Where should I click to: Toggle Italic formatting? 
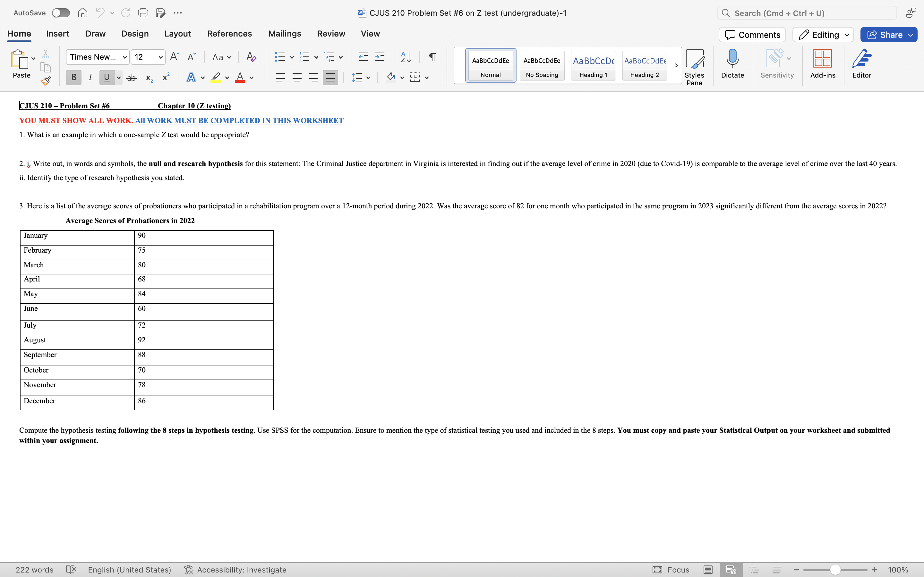90,78
